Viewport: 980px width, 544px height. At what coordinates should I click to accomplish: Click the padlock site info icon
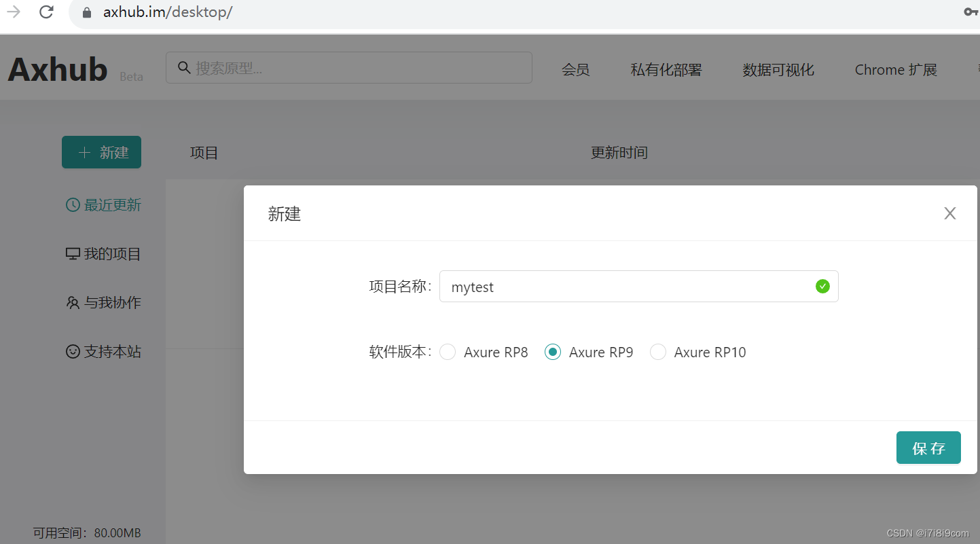point(86,13)
